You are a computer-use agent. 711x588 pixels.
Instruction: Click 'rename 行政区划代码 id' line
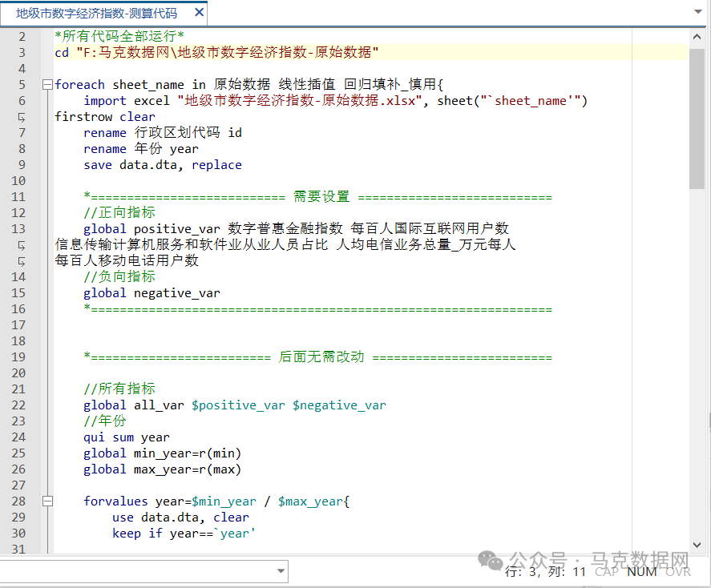(163, 133)
